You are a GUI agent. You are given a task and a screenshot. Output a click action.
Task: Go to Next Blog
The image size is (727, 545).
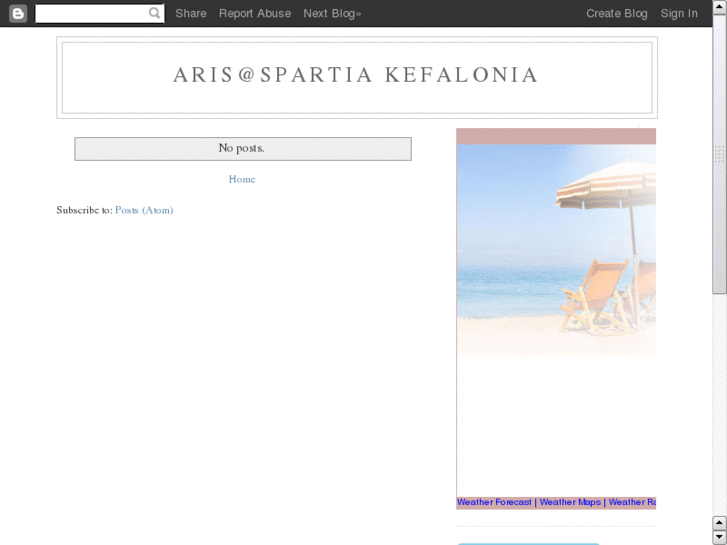(332, 13)
